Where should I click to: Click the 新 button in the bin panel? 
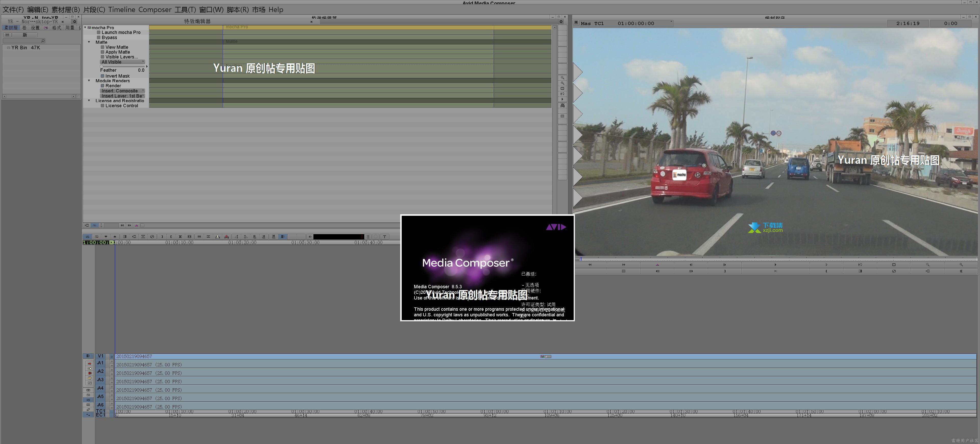25,35
